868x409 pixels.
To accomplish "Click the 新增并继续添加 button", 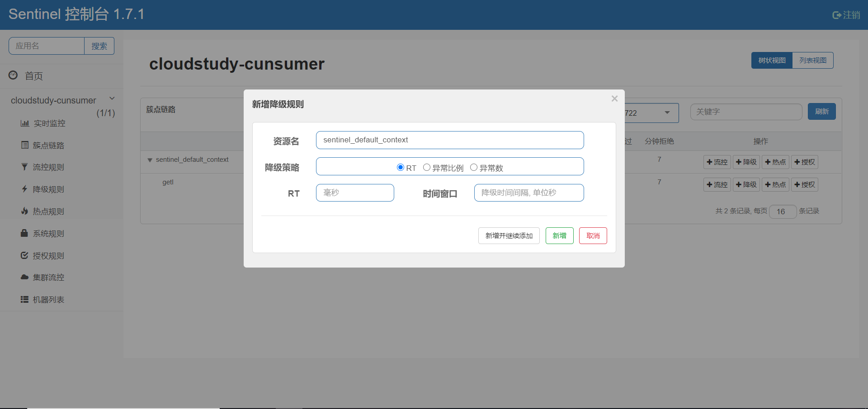I will (x=509, y=235).
